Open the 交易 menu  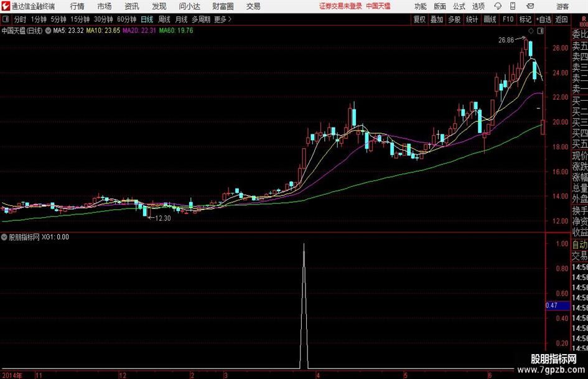(x=253, y=6)
